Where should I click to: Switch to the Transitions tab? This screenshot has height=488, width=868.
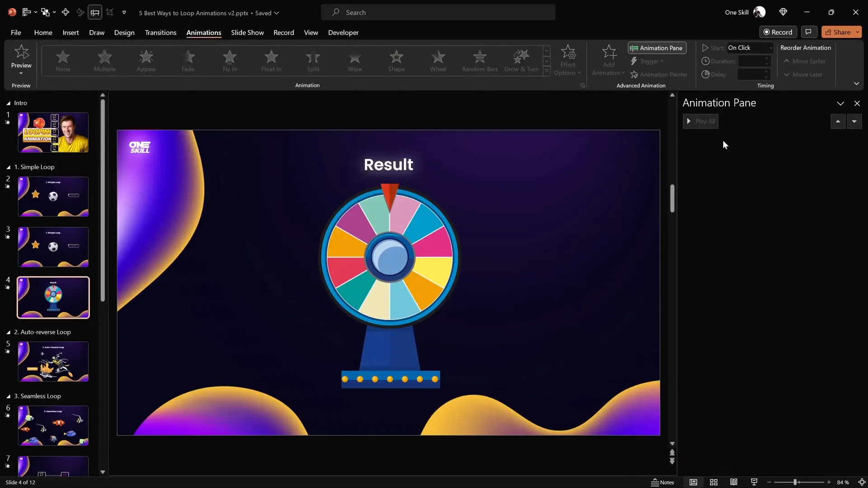point(160,33)
